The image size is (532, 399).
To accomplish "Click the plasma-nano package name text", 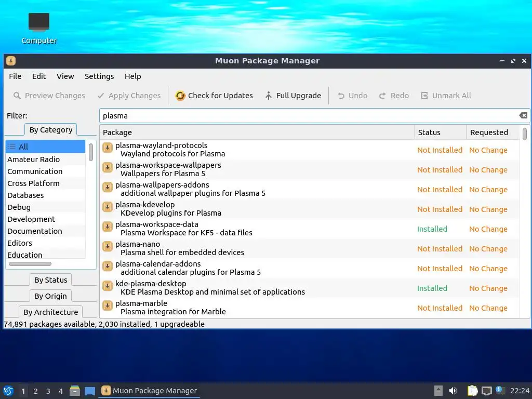I will point(137,244).
